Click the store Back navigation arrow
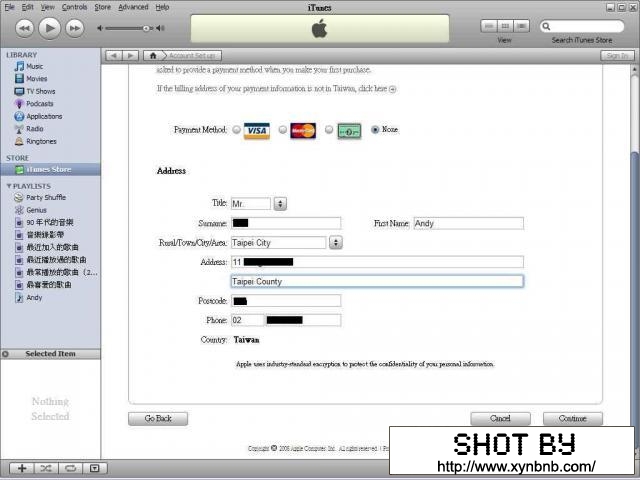This screenshot has height=480, width=640. (114, 56)
